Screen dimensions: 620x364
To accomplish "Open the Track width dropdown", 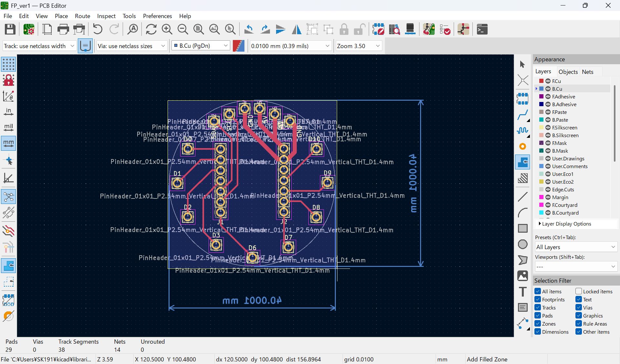I will coord(39,46).
